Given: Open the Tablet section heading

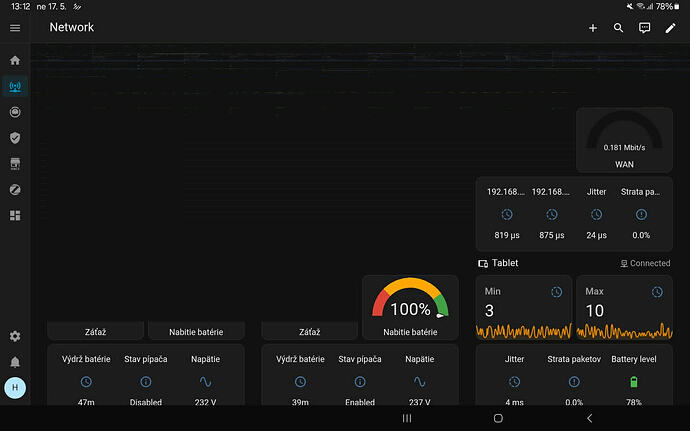Looking at the screenshot, I should click(x=505, y=263).
